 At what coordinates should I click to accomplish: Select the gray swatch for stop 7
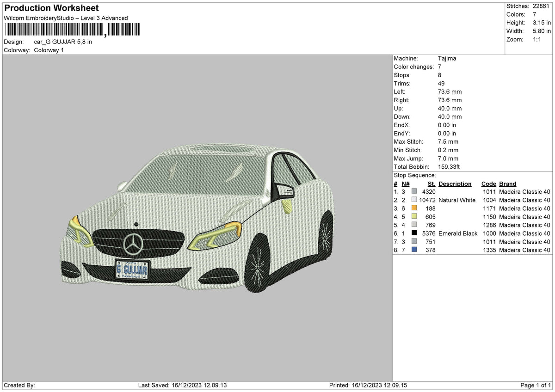pyautogui.click(x=414, y=242)
